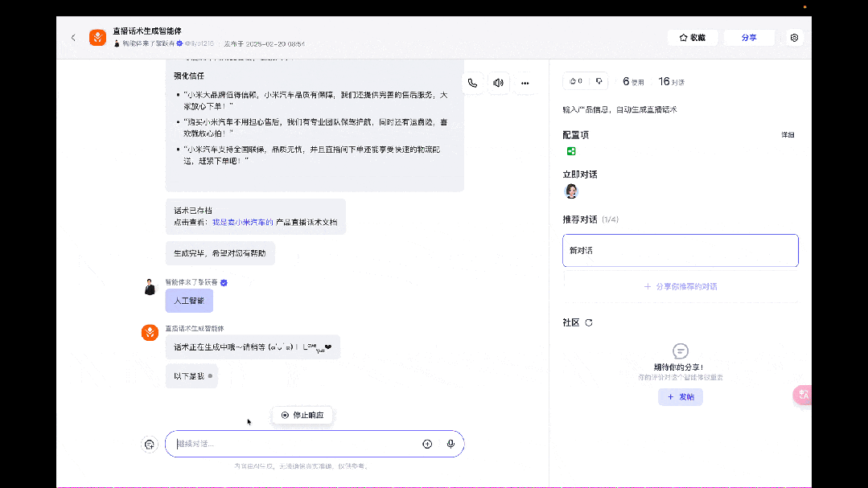The width and height of the screenshot is (868, 488).
Task: Click the 16 对话 conversations count
Action: click(672, 82)
